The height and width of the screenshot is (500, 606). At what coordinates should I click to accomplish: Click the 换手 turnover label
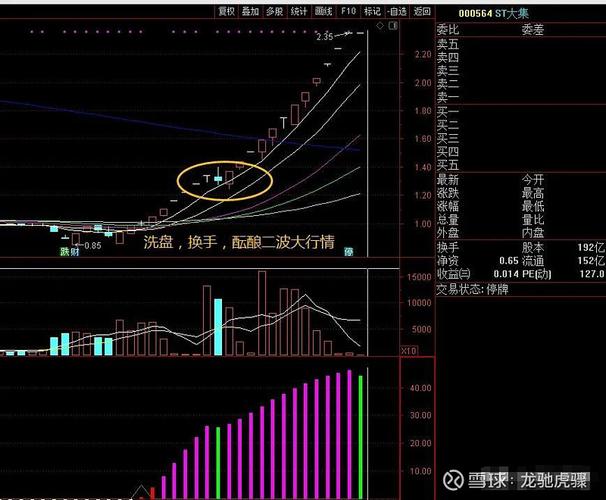(x=448, y=247)
